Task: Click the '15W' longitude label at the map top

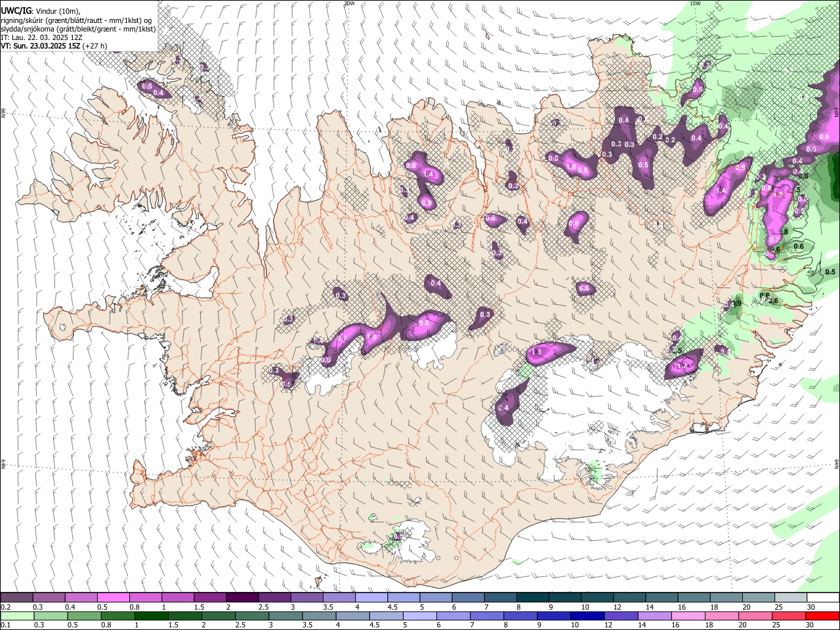Action: 696,3
